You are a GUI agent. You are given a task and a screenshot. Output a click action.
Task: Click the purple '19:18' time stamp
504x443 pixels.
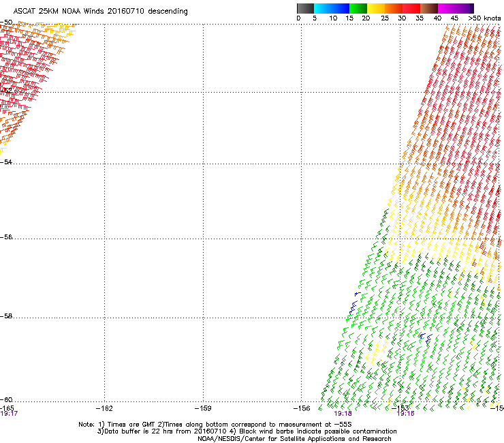343,414
